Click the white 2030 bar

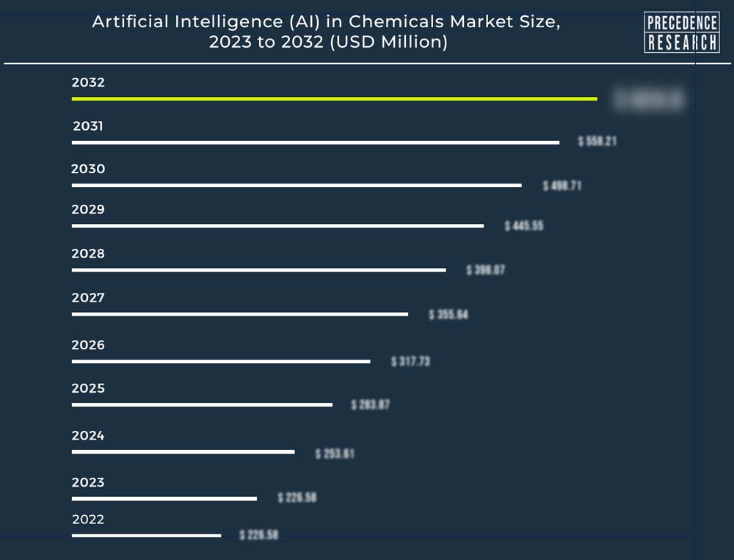pyautogui.click(x=297, y=185)
